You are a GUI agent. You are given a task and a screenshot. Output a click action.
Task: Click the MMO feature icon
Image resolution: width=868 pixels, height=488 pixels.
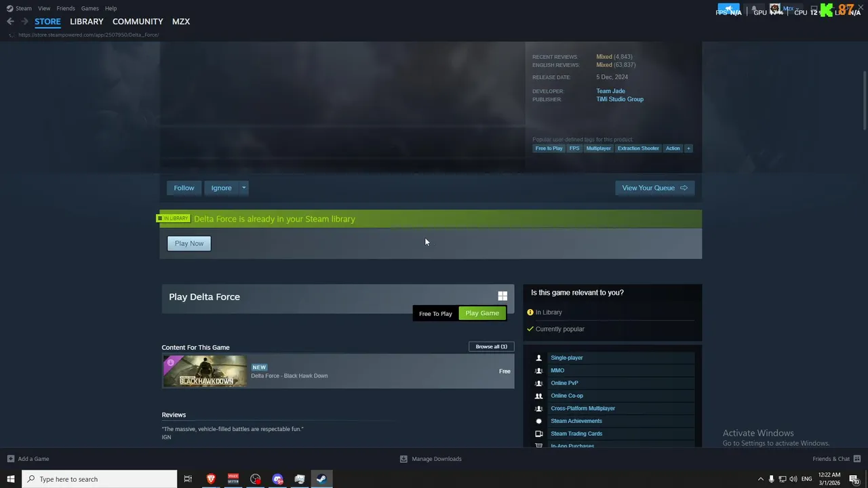(539, 371)
